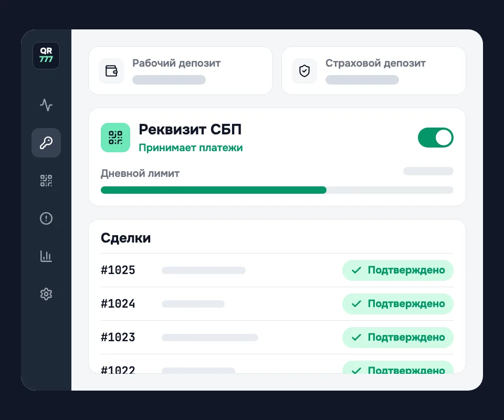
Task: Click the Дневной лимит progress bar
Action: tap(277, 190)
